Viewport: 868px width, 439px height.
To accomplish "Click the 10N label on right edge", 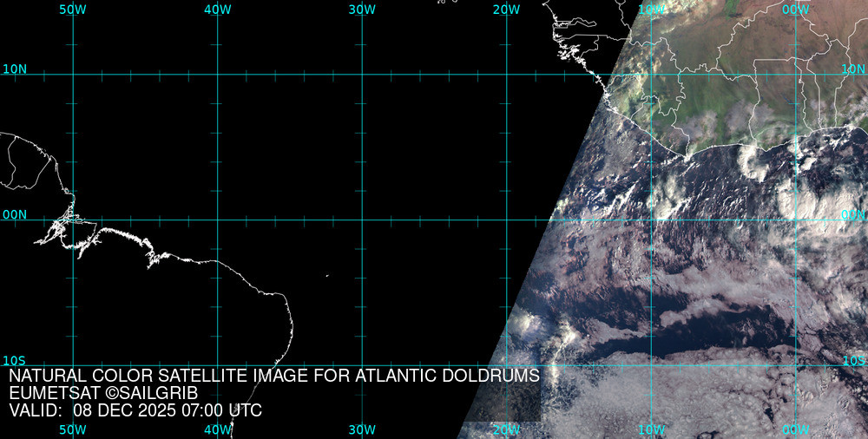I will point(854,69).
